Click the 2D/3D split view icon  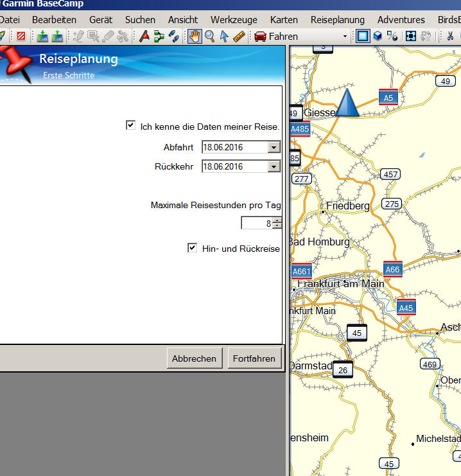392,37
